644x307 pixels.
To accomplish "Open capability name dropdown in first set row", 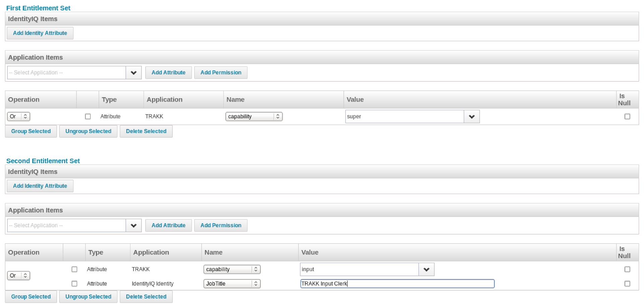I will (x=254, y=117).
